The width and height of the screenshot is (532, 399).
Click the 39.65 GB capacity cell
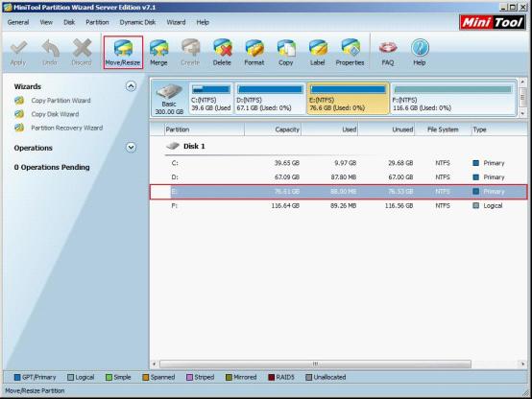[x=287, y=163]
